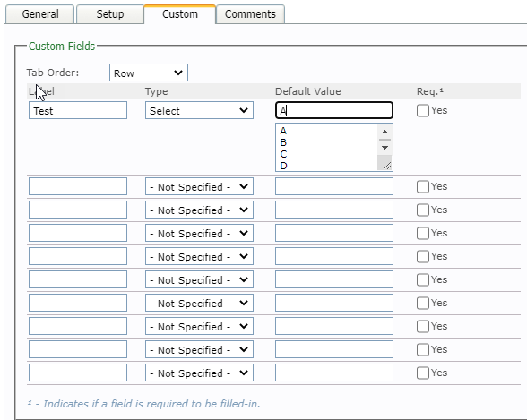The image size is (527, 420).
Task: Select the Comments tab
Action: point(250,14)
